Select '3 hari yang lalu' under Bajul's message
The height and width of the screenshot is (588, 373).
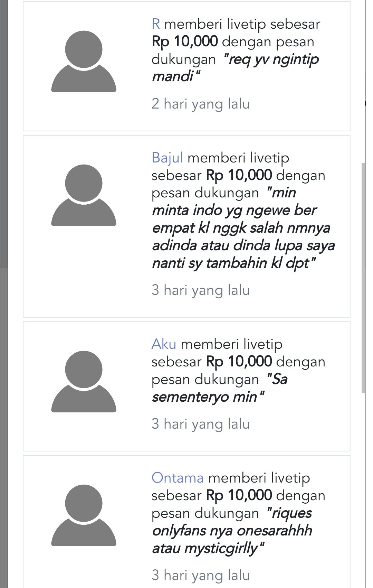201,290
